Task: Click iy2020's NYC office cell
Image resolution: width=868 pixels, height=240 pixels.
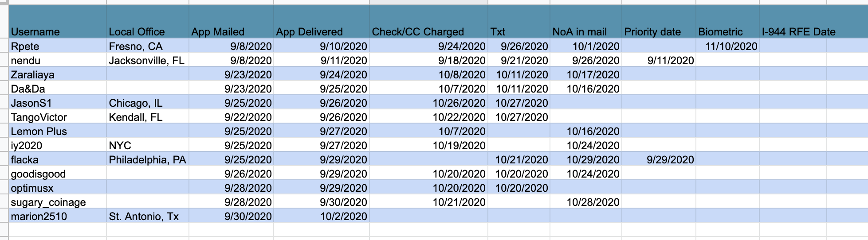Action: click(148, 145)
